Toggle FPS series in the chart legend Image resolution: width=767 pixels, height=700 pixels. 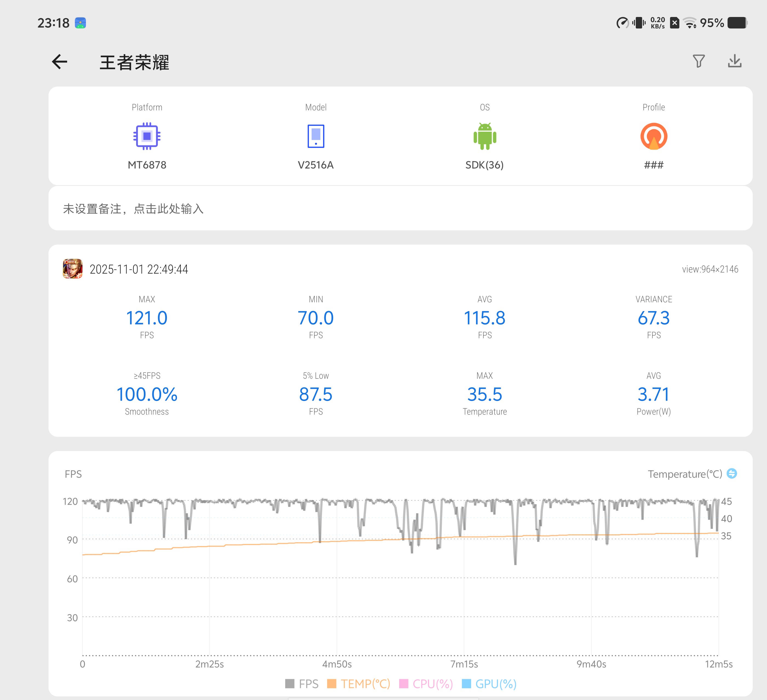coord(308,684)
